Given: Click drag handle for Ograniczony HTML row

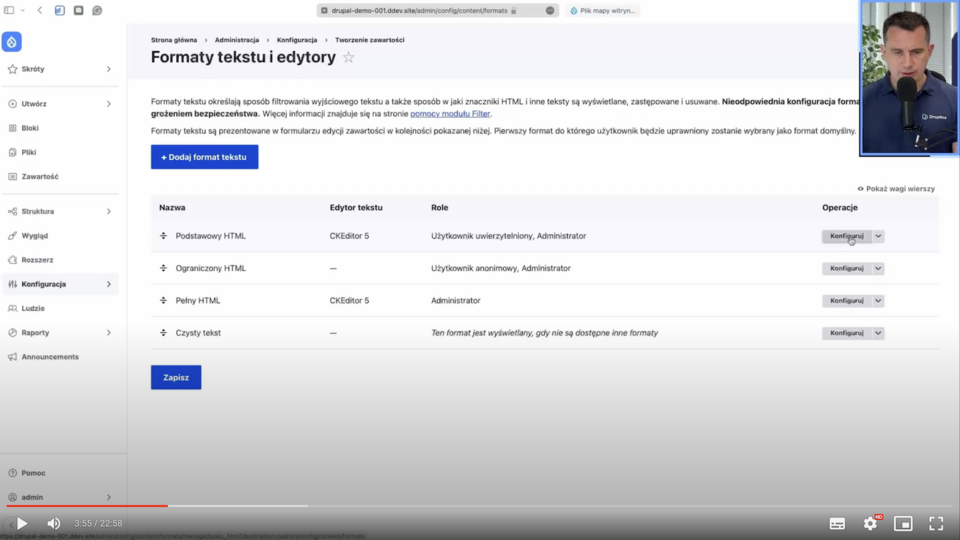Looking at the screenshot, I should coord(163,268).
